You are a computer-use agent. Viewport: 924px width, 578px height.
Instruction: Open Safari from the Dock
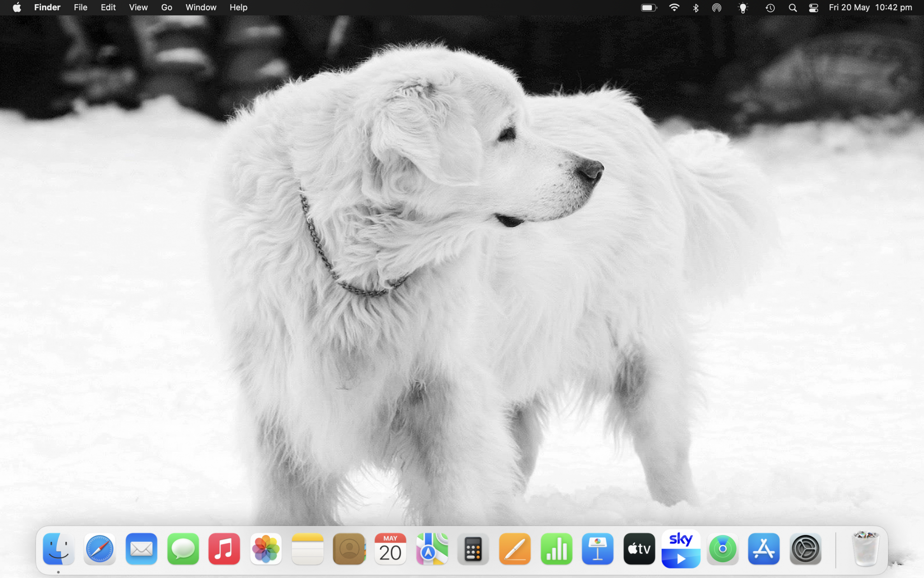99,549
